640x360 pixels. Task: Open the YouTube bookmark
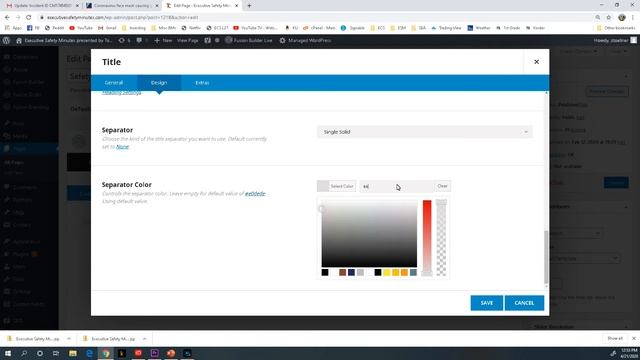(x=81, y=28)
